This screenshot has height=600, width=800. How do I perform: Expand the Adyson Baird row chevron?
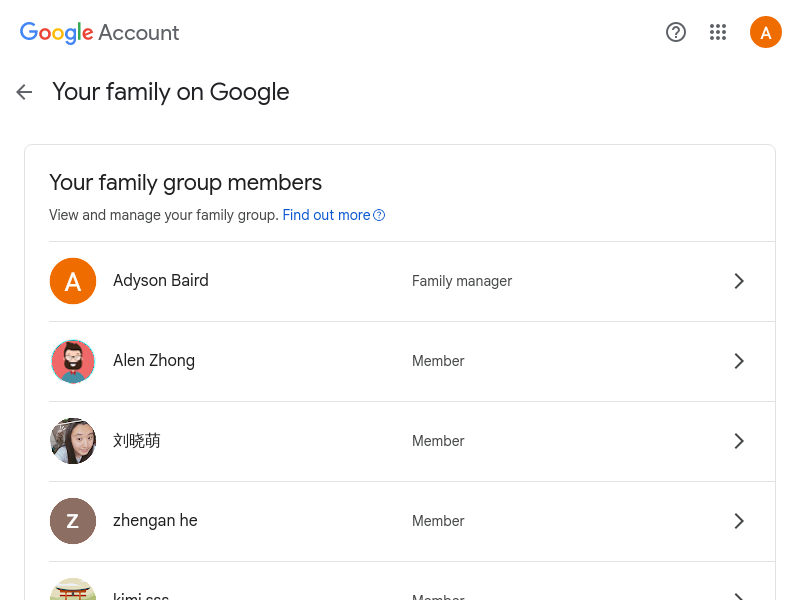point(739,281)
